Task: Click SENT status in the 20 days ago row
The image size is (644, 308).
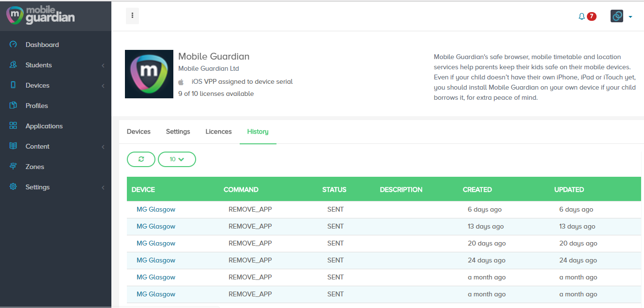Action: (x=336, y=244)
